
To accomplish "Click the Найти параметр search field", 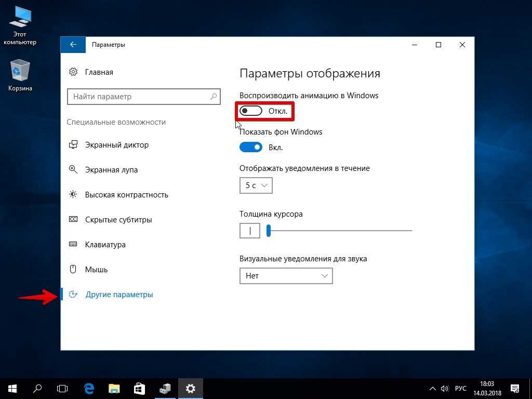I will (x=144, y=97).
